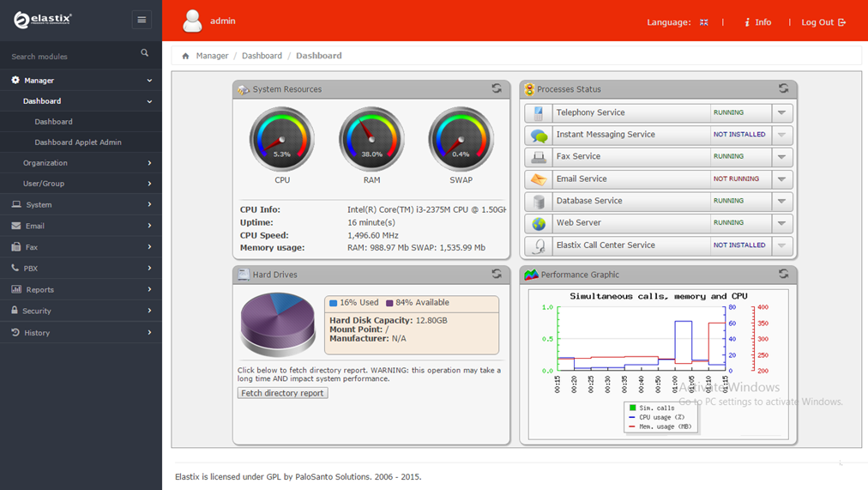Expand the User/Group menu

(81, 184)
